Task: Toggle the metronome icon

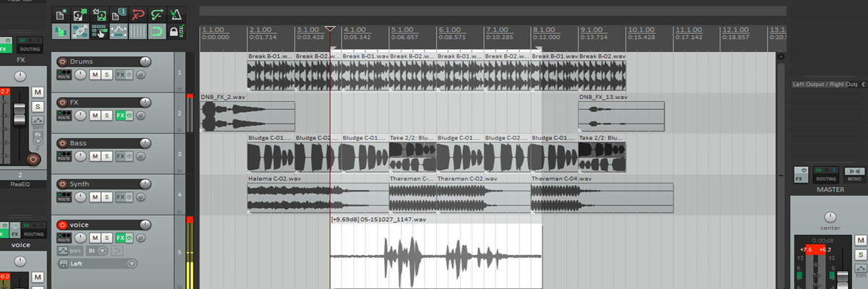Action: tap(175, 14)
